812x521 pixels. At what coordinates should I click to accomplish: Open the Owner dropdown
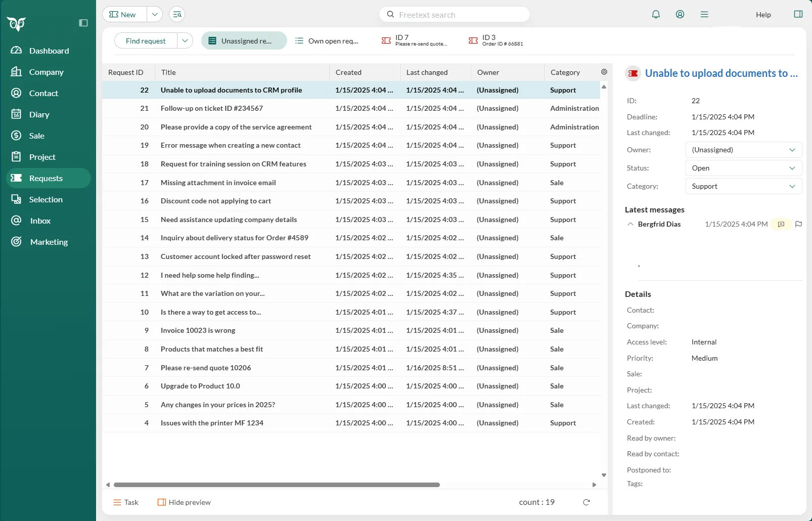[x=743, y=150]
